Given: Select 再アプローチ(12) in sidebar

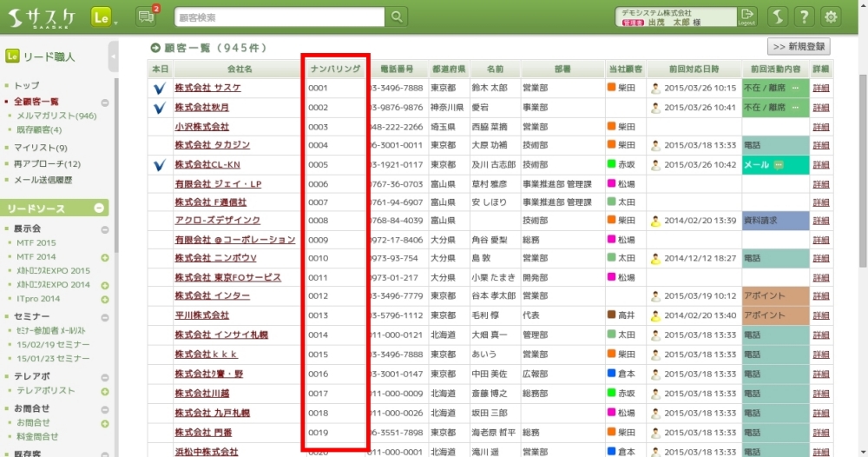Looking at the screenshot, I should click(47, 163).
